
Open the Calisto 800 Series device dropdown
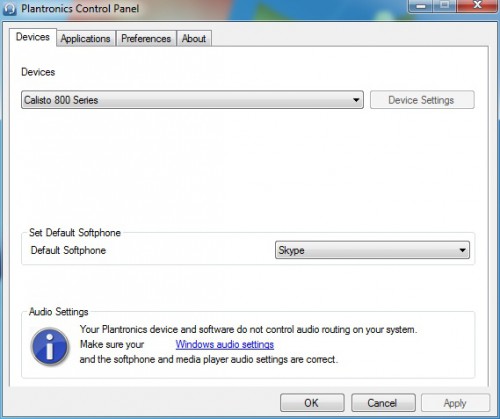coord(192,100)
